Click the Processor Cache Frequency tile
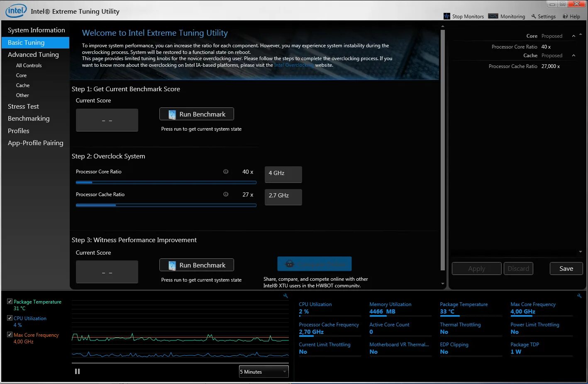Viewport: 588px width, 384px height. tap(329, 328)
